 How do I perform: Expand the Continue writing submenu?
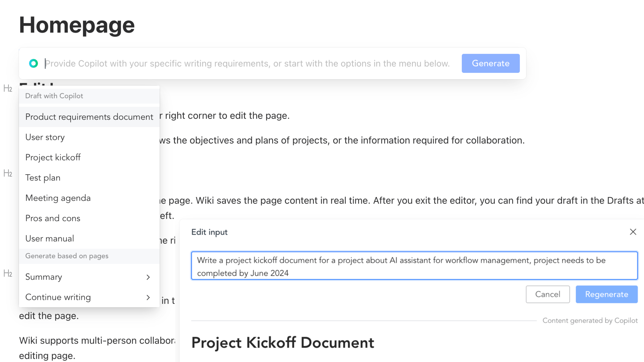(x=148, y=297)
